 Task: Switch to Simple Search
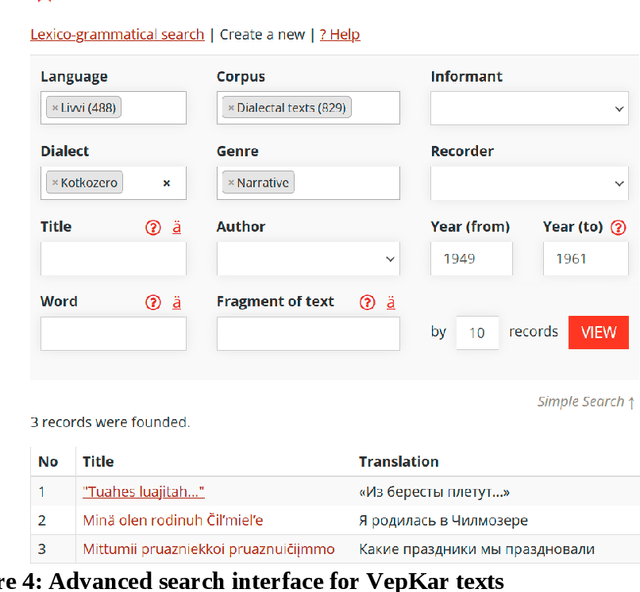click(586, 401)
